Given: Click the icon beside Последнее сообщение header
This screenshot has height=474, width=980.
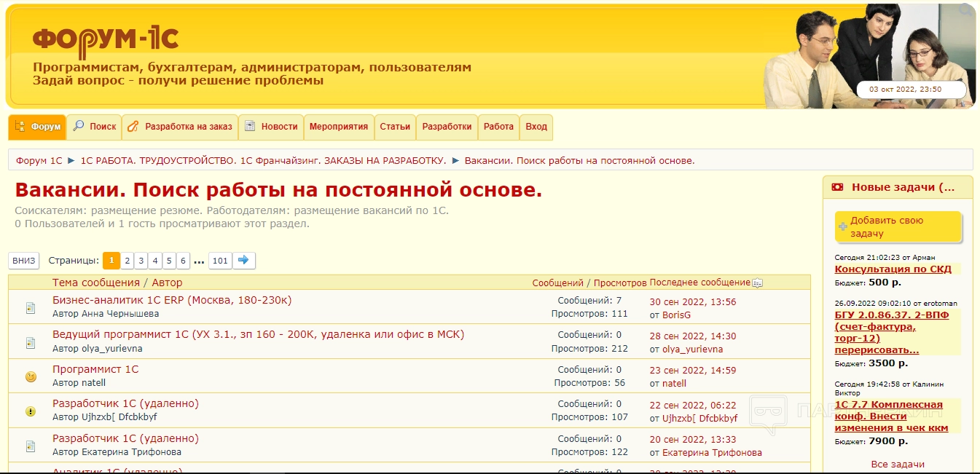Looking at the screenshot, I should 757,283.
